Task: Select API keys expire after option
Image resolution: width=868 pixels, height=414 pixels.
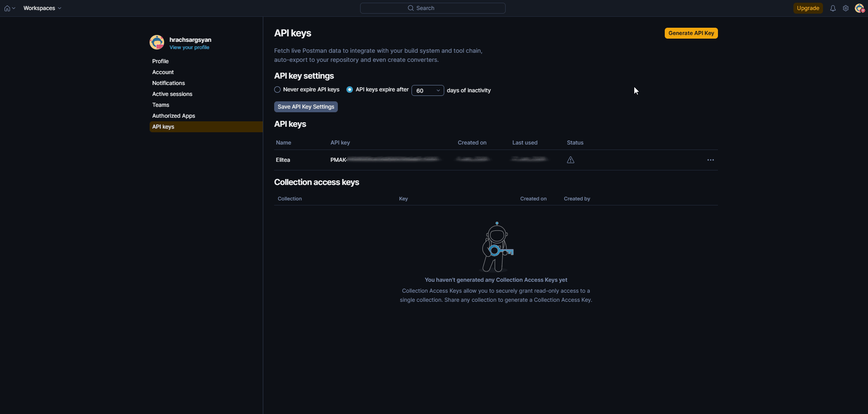Action: [x=350, y=90]
